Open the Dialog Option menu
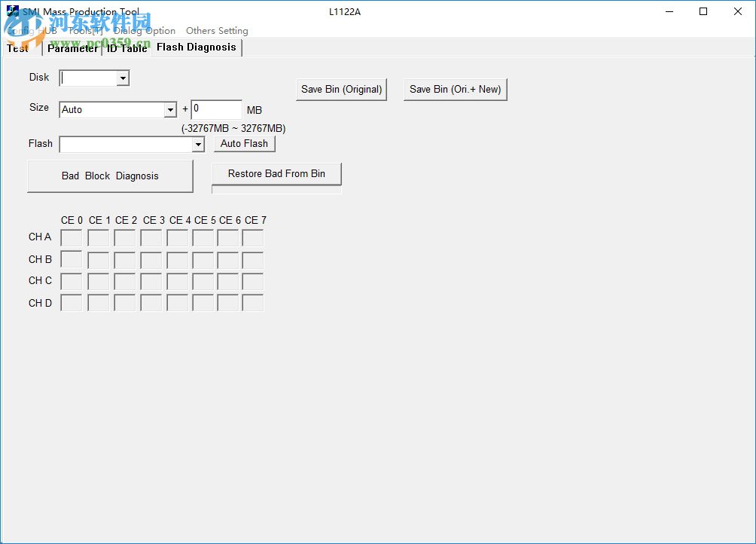The height and width of the screenshot is (544, 756). [145, 31]
